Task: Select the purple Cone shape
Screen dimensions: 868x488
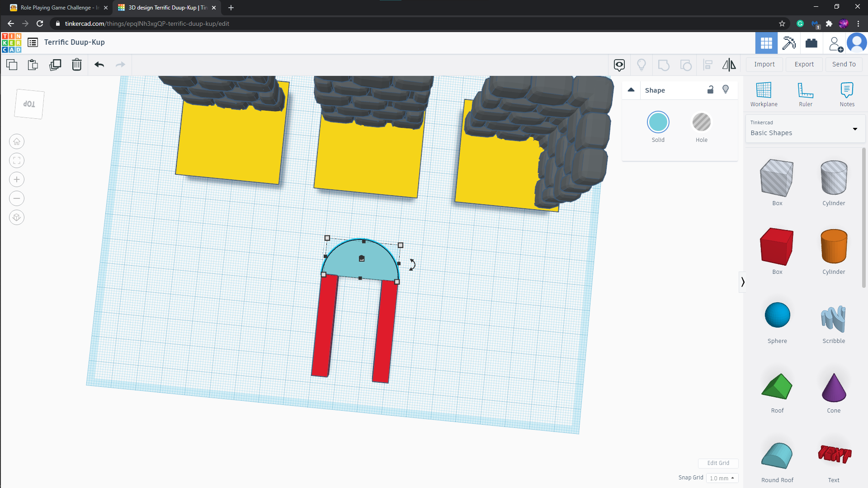Action: (834, 387)
